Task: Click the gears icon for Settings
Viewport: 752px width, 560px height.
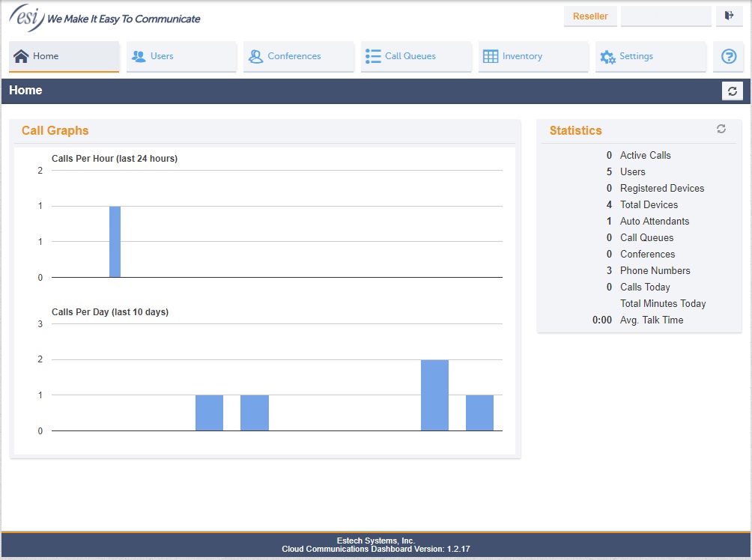Action: pyautogui.click(x=607, y=57)
